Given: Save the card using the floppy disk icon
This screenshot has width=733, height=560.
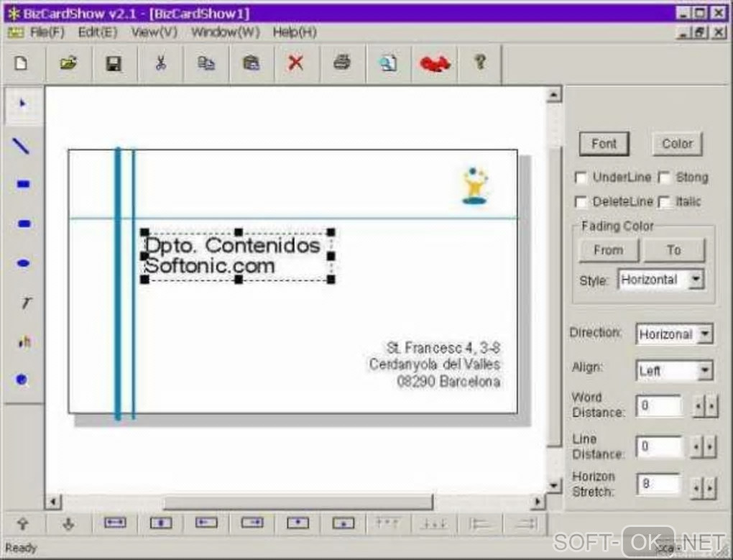Looking at the screenshot, I should [x=114, y=63].
